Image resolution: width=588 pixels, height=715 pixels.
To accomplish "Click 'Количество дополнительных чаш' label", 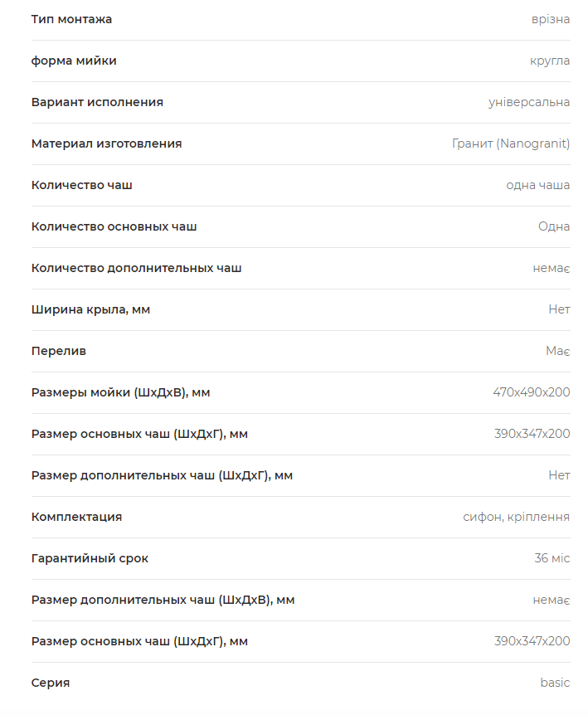I will point(136,268).
